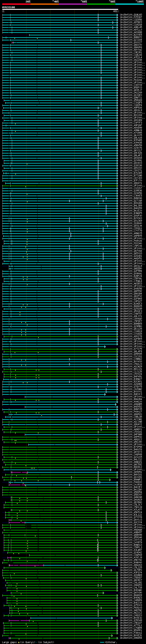The height and width of the screenshot is (644, 146).
Task: Click UniRef100_O96654 last entry
Action: click(x=131, y=638)
